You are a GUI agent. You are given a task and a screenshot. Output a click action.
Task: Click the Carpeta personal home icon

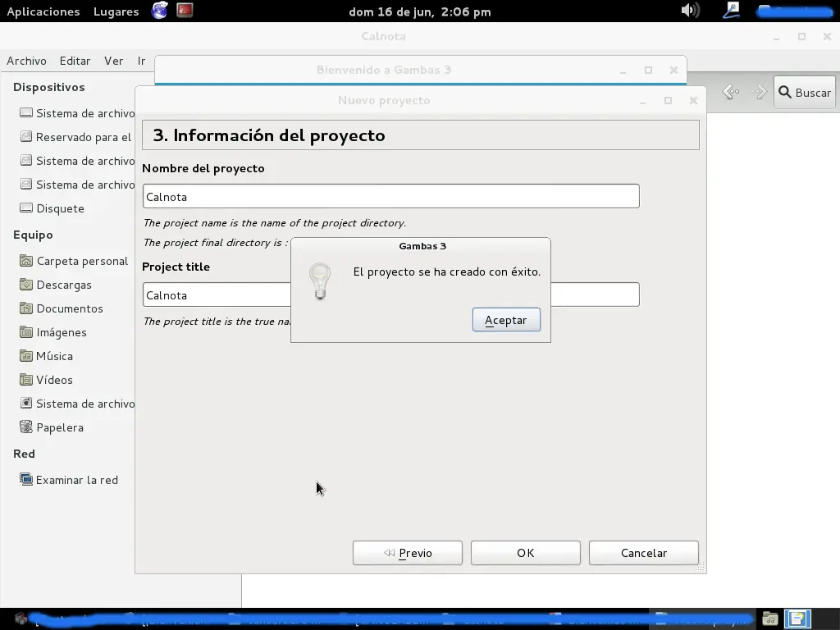(x=26, y=261)
